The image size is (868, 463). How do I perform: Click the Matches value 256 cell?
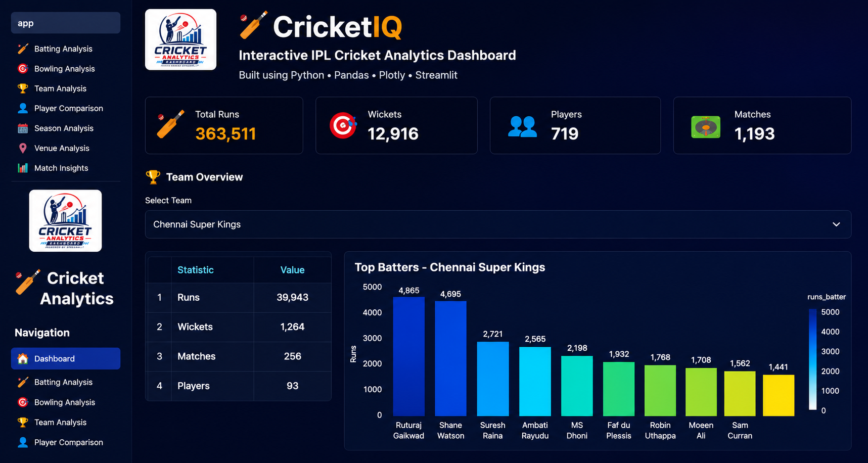point(292,356)
